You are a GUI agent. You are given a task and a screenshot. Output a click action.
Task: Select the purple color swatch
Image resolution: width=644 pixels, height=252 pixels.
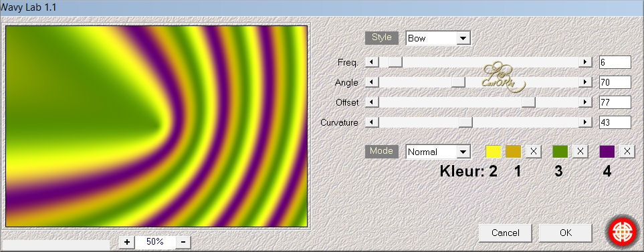click(607, 152)
